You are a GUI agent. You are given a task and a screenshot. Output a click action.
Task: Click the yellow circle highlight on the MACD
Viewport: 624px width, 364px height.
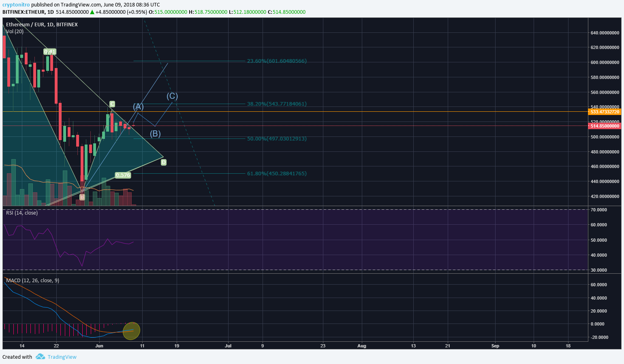click(x=131, y=331)
